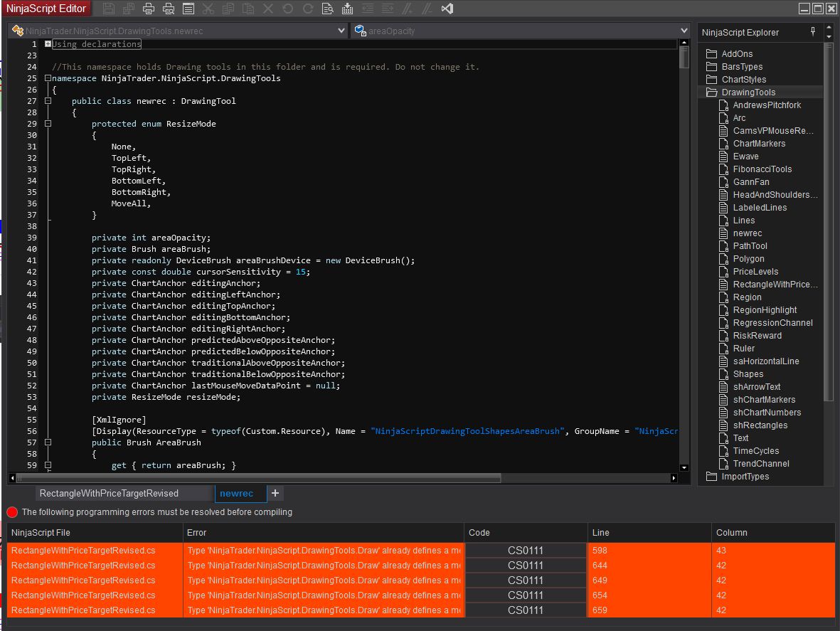The image size is (840, 631).
Task: Click the Increase indent icon
Action: tap(388, 9)
